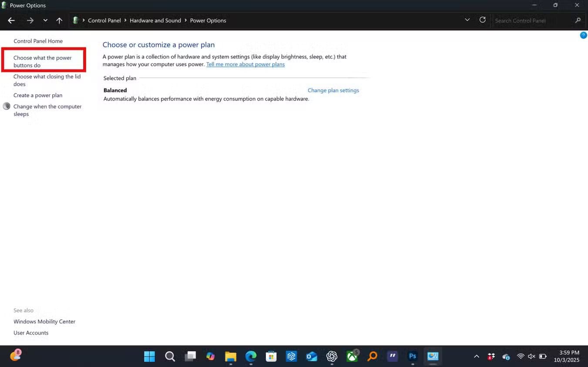Screen dimensions: 588x367
Task: Open Photoshop from the taskbar
Action: pos(412,356)
